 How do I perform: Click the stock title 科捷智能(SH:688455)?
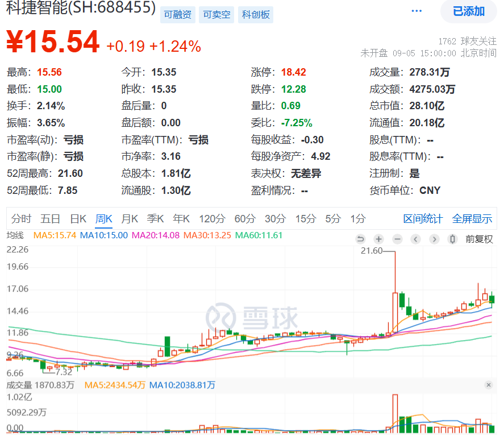click(x=81, y=7)
